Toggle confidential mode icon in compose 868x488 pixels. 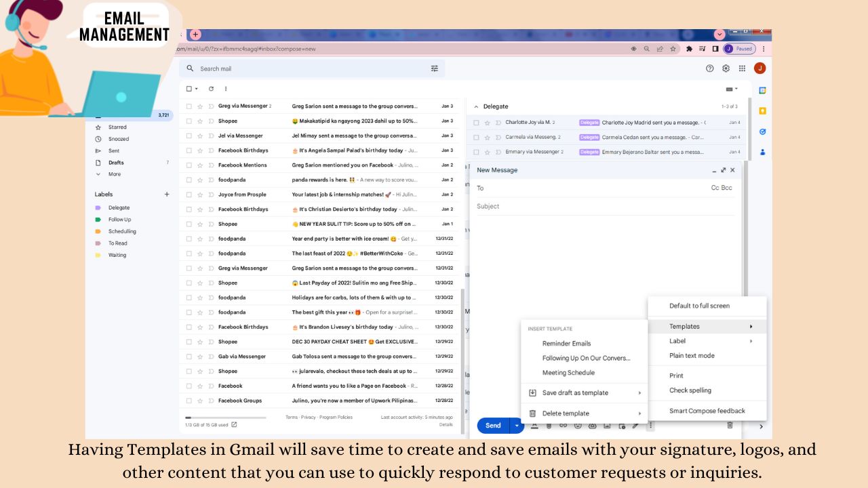coord(621,426)
